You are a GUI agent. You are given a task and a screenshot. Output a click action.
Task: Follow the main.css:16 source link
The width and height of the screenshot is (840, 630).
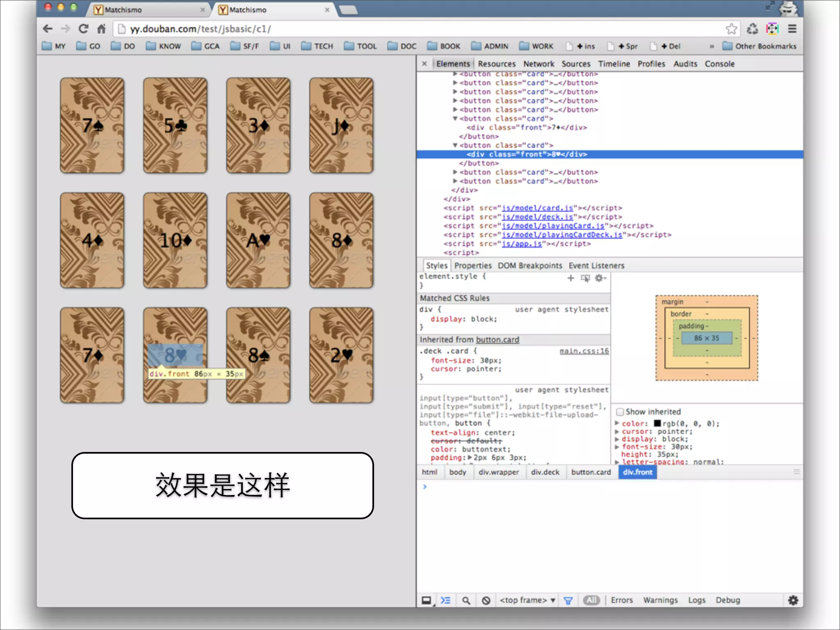click(x=584, y=351)
